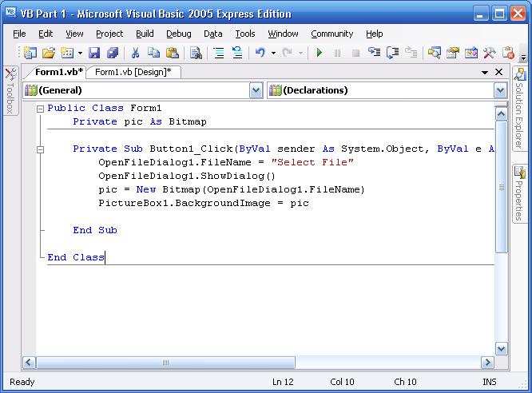This screenshot has height=393, width=532.
Task: Click the New Project toolbar icon
Action: 30,53
